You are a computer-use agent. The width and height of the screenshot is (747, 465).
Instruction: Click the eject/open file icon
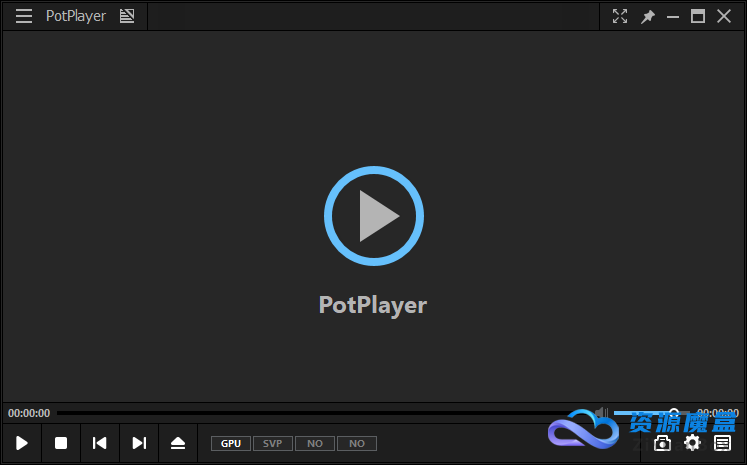(x=178, y=443)
